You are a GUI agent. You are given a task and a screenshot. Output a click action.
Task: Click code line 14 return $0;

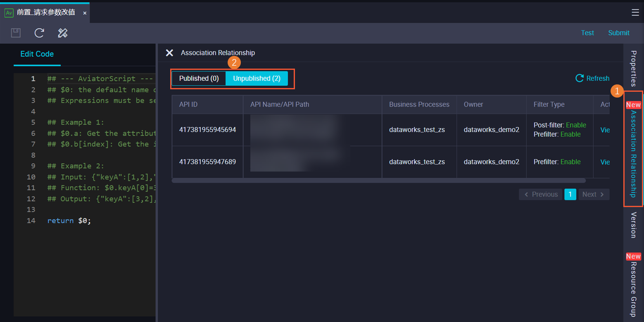69,221
